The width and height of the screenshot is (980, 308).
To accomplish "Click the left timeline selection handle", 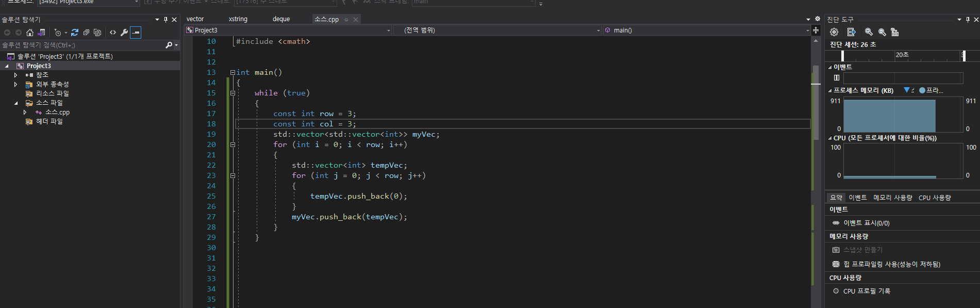I will click(x=842, y=56).
